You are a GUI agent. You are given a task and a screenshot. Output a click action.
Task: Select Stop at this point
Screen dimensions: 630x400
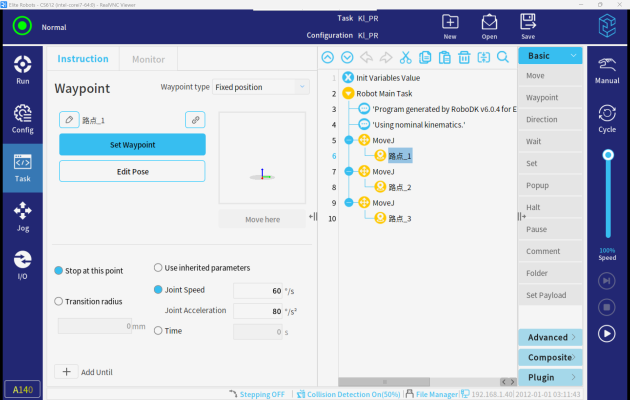point(59,271)
